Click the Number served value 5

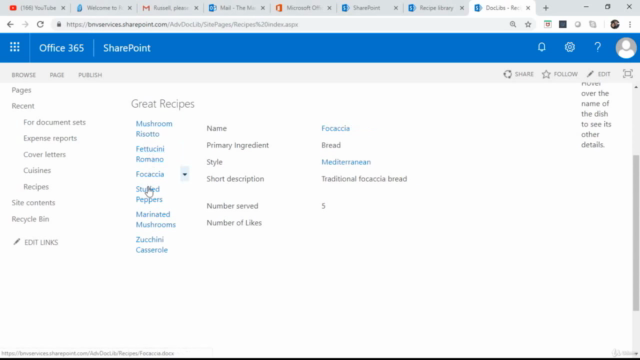(x=323, y=206)
